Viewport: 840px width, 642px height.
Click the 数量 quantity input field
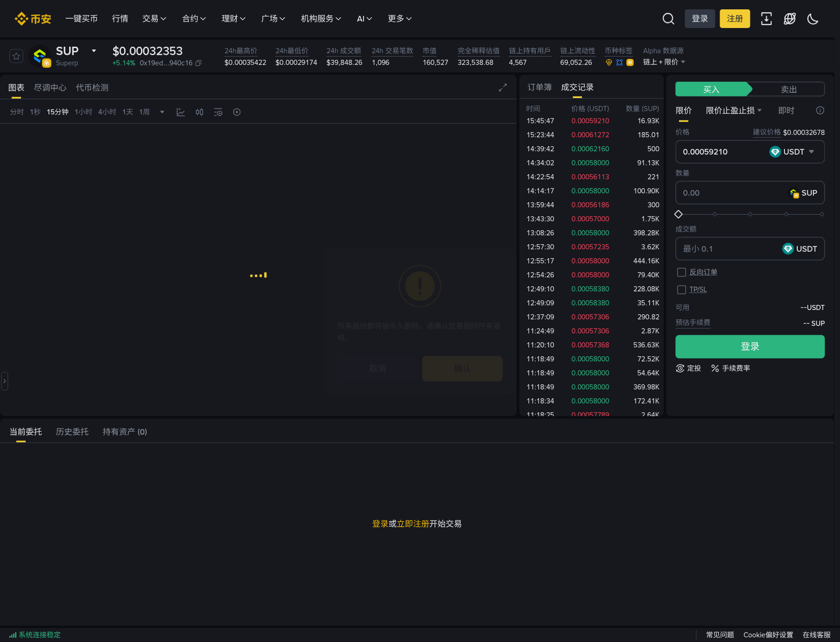[750, 193]
